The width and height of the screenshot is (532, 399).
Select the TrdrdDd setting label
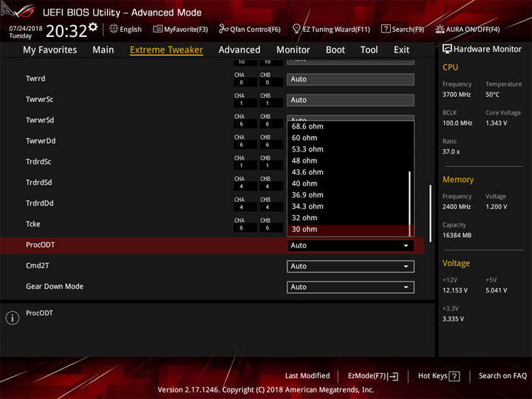[40, 203]
